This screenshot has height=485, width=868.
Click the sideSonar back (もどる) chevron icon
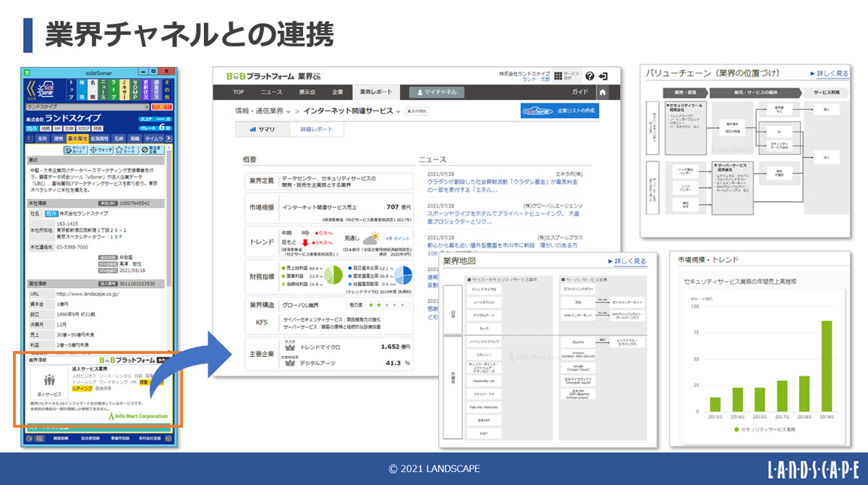click(x=31, y=90)
